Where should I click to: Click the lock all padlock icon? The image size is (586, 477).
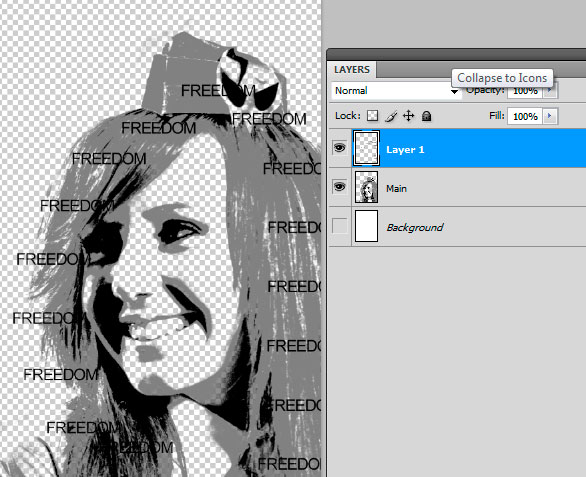tap(426, 116)
